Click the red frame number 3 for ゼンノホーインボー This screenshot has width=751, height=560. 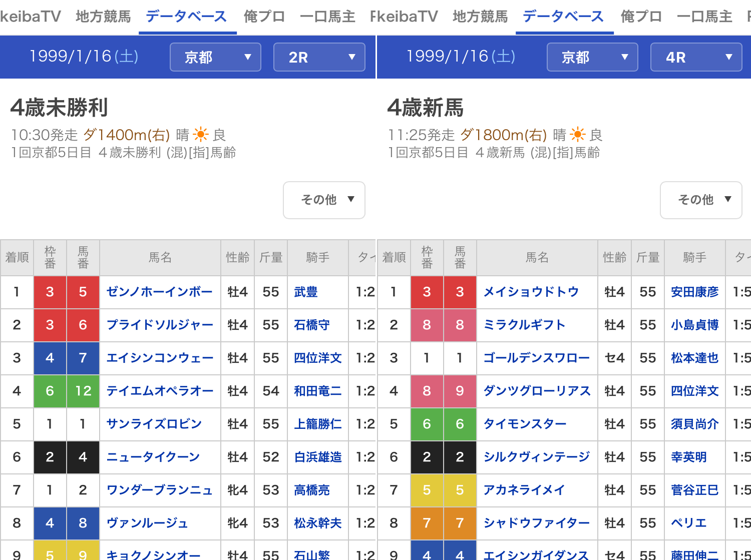[x=50, y=292]
